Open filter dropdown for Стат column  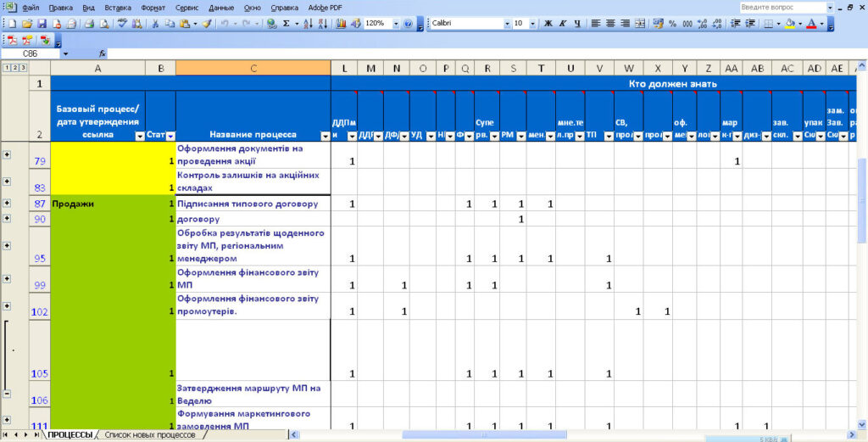pyautogui.click(x=170, y=136)
